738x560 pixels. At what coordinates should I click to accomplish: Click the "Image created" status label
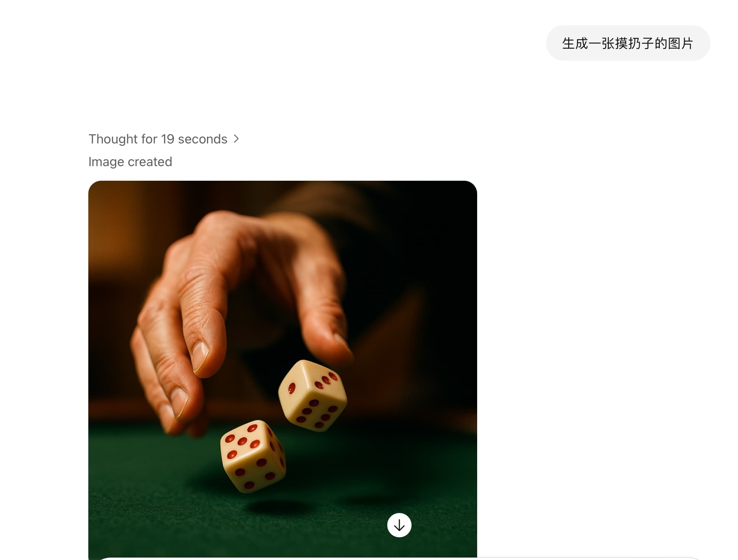(x=130, y=162)
